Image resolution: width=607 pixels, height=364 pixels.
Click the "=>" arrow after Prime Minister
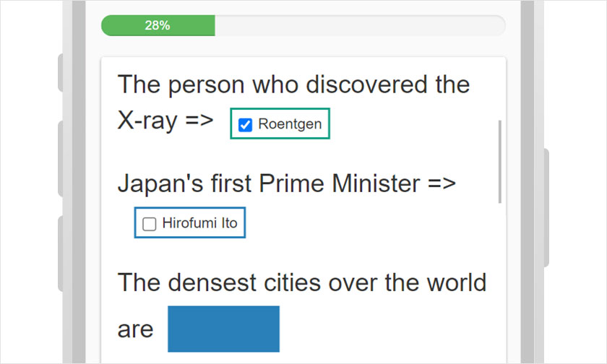click(441, 183)
